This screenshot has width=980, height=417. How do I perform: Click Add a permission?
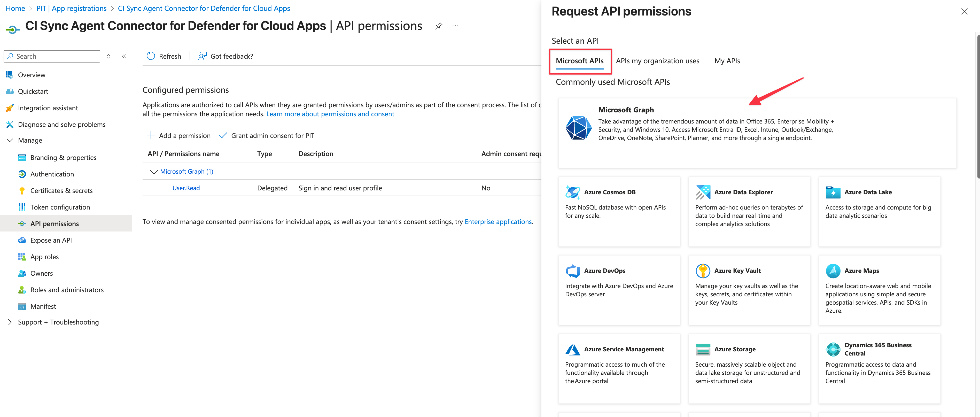178,135
